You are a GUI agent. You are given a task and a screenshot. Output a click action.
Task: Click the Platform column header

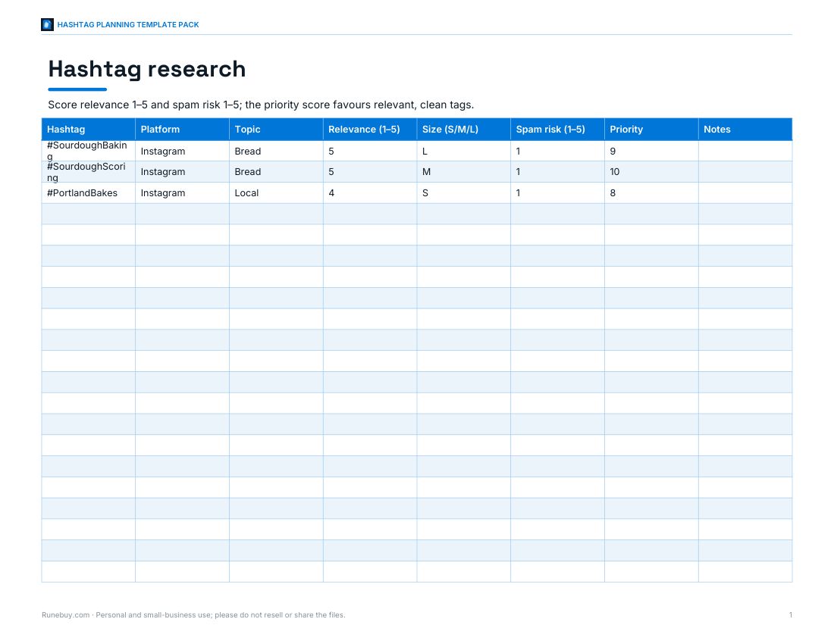(183, 129)
